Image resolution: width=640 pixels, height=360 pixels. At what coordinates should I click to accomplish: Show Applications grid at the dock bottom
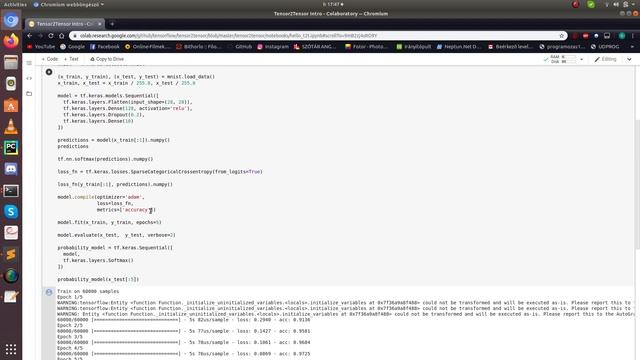point(11,349)
